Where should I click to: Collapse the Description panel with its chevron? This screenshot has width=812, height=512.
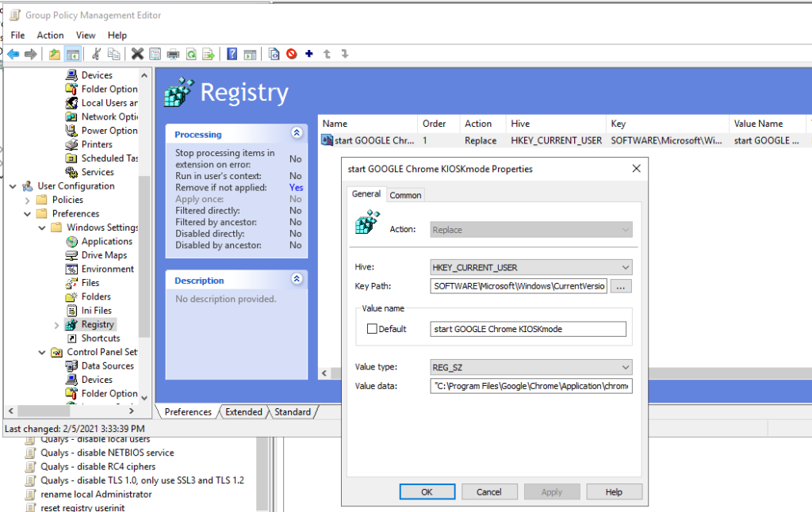pyautogui.click(x=297, y=280)
